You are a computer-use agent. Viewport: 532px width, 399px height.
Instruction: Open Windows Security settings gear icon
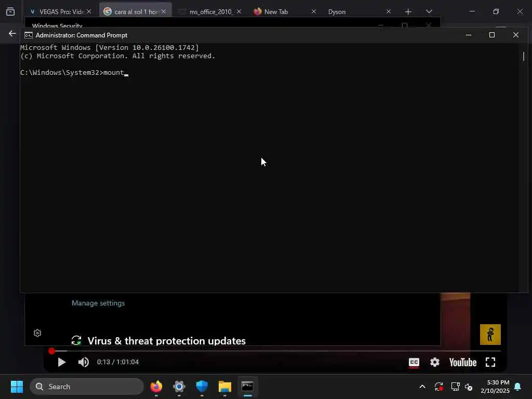point(37,333)
